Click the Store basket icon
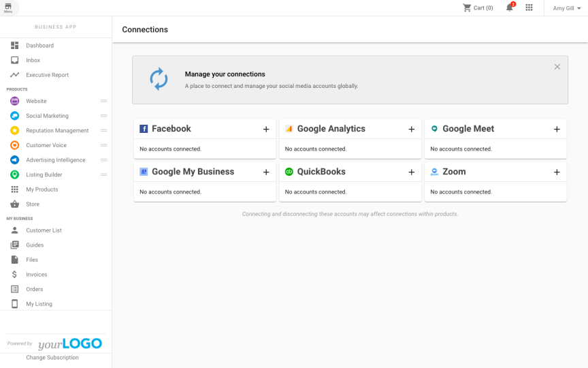The width and height of the screenshot is (588, 368). point(14,204)
